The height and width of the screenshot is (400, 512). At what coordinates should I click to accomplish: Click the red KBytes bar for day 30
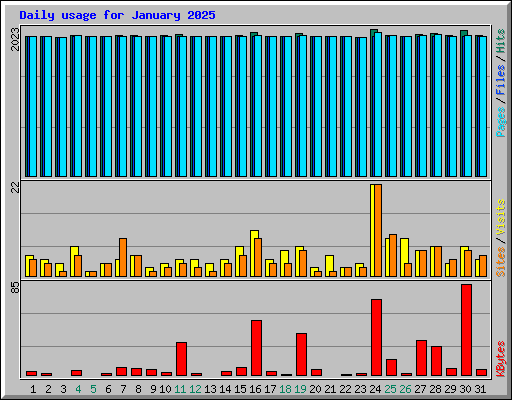click(466, 330)
